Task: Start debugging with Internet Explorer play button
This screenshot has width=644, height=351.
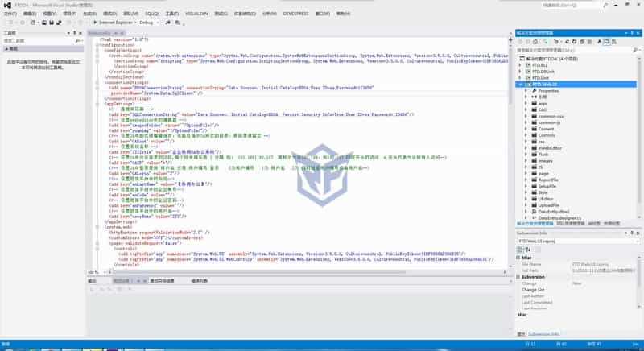Action: pyautogui.click(x=95, y=23)
